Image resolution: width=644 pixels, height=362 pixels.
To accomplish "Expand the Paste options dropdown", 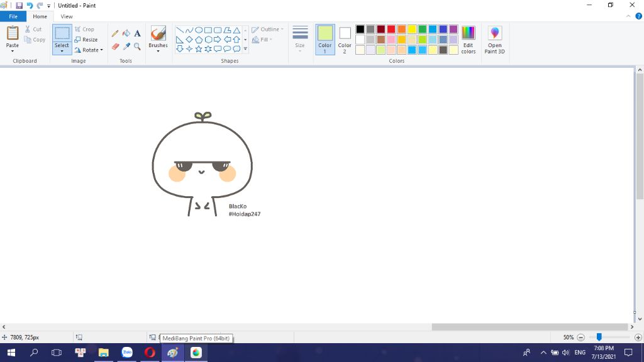I will pos(13,50).
